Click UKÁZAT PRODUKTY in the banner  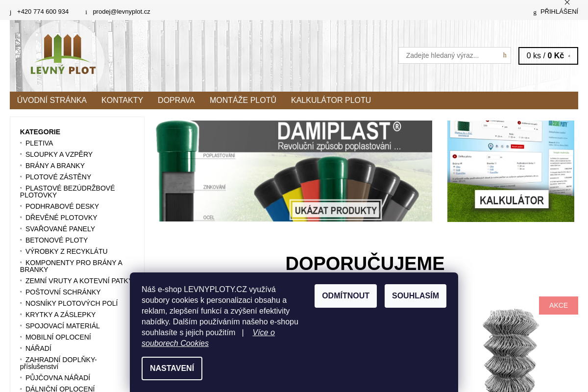(x=336, y=211)
